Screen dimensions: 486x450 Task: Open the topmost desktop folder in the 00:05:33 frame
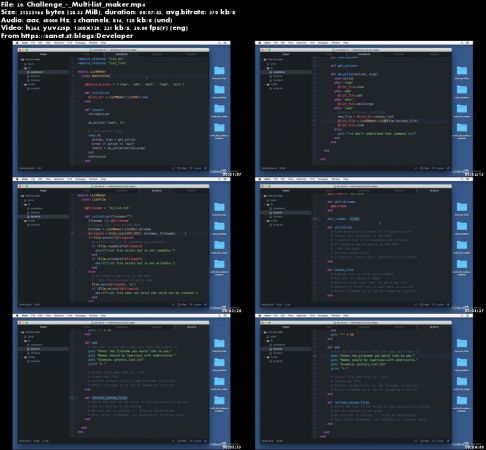coord(219,344)
